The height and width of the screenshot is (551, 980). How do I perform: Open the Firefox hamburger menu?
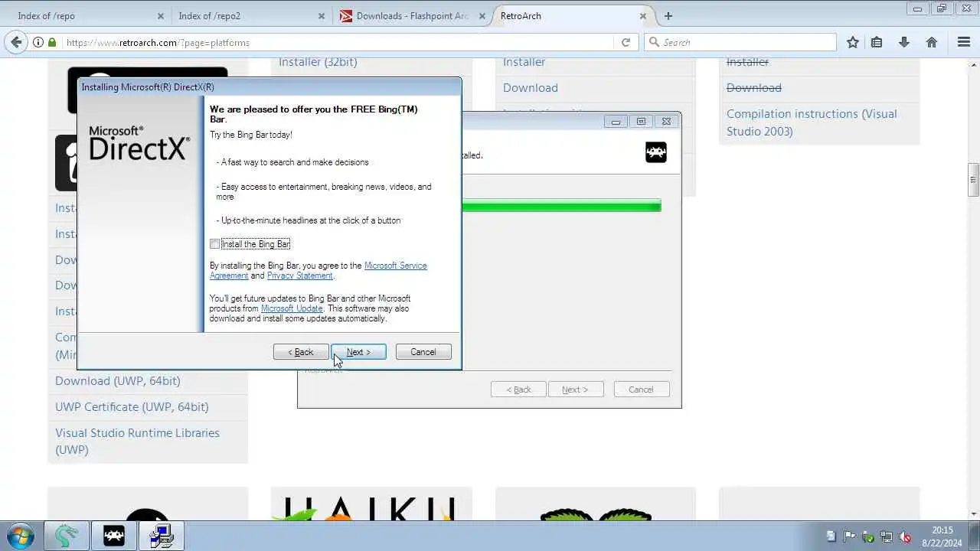(x=964, y=43)
